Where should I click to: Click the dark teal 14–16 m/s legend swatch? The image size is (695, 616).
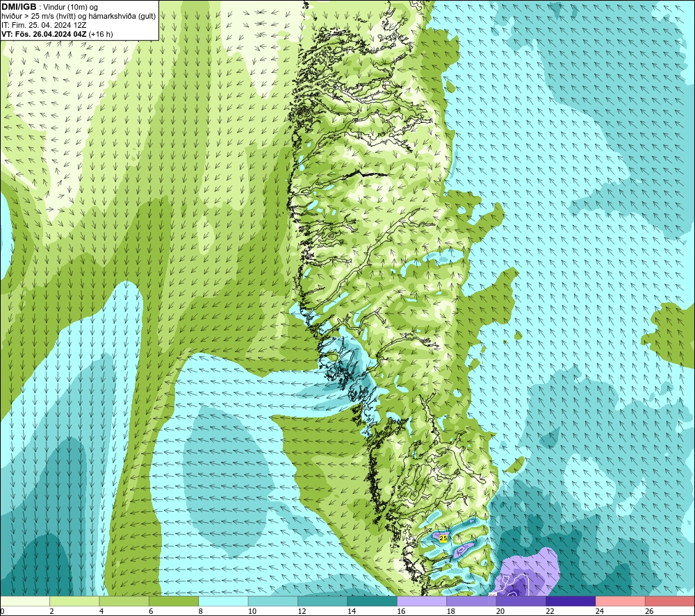point(373,601)
